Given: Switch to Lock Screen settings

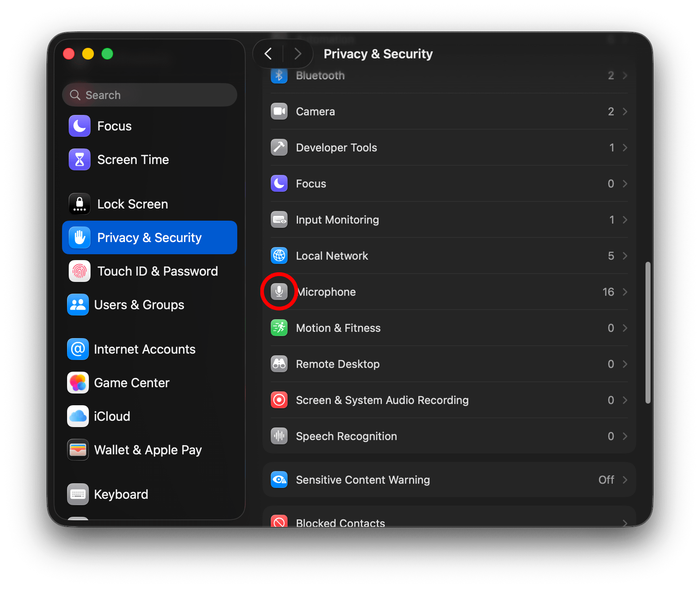Looking at the screenshot, I should tap(150, 204).
